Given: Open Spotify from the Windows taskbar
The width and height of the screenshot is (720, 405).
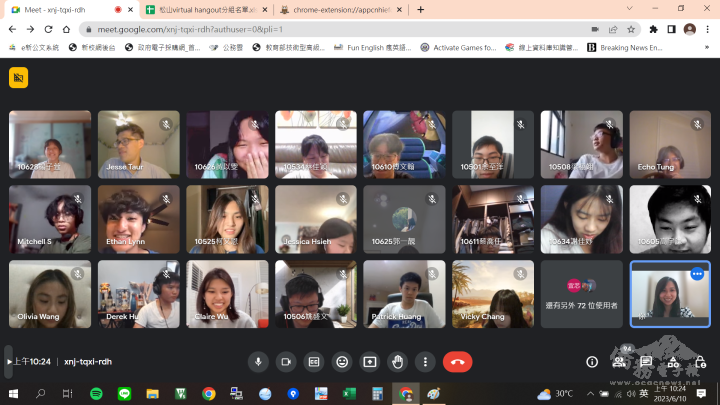Looking at the screenshot, I should [x=96, y=393].
